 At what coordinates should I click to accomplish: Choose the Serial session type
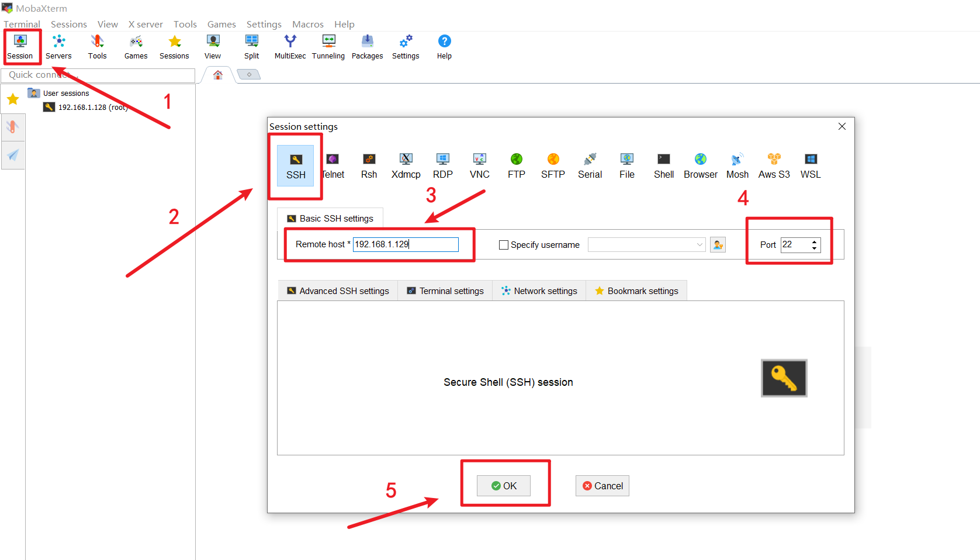[x=590, y=165]
